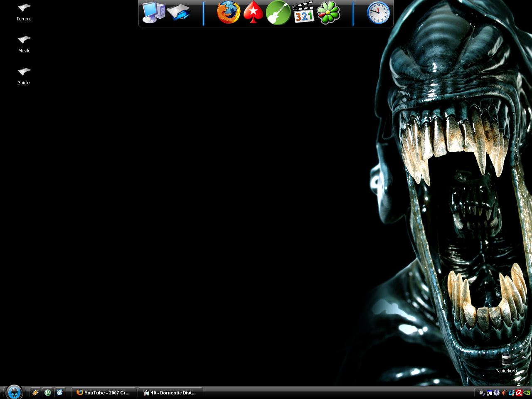
Task: Open the scanner/printer dock icon
Action: pos(178,12)
